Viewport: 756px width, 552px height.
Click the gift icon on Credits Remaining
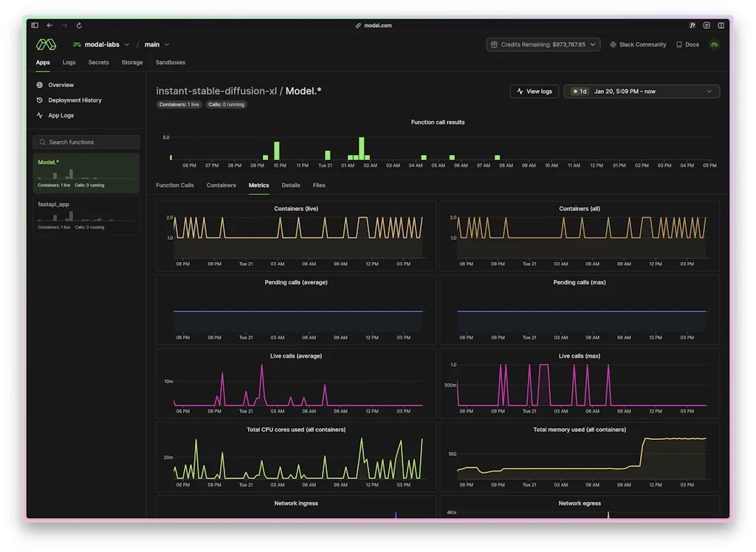tap(493, 44)
